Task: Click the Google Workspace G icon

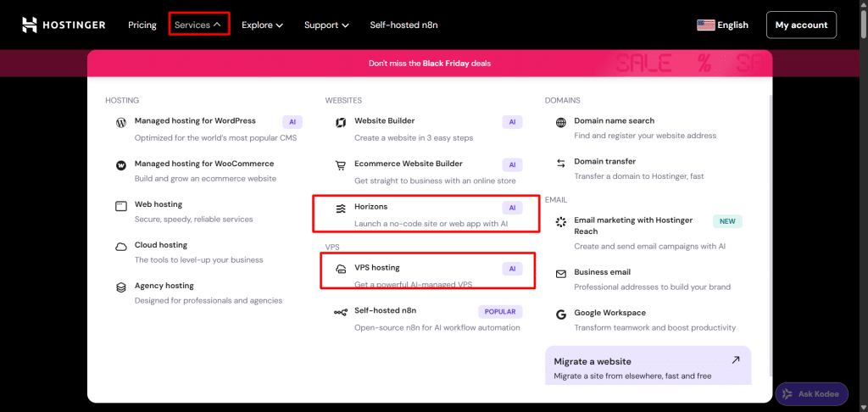Action: pyautogui.click(x=561, y=315)
